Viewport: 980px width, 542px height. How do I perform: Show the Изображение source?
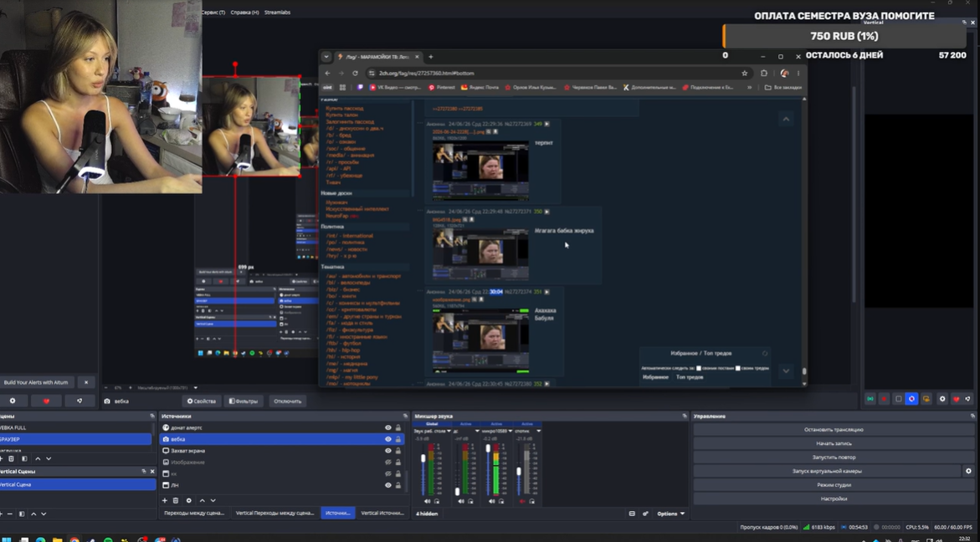point(387,462)
